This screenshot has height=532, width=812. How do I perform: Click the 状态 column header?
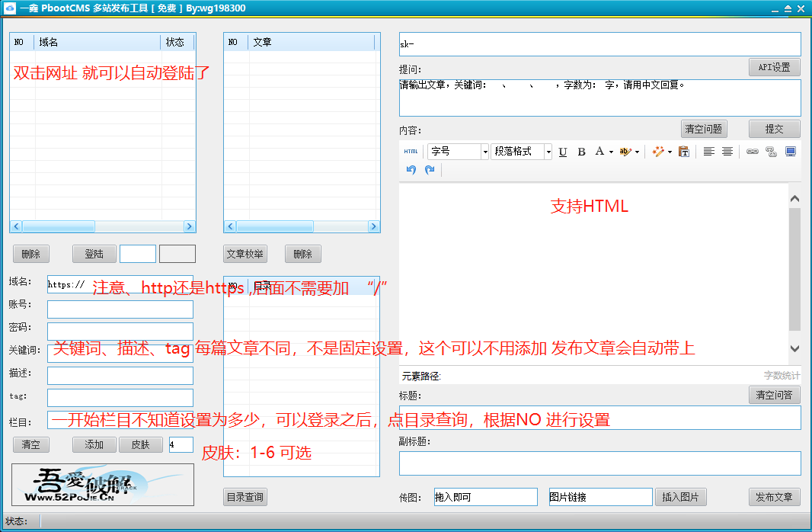[177, 42]
